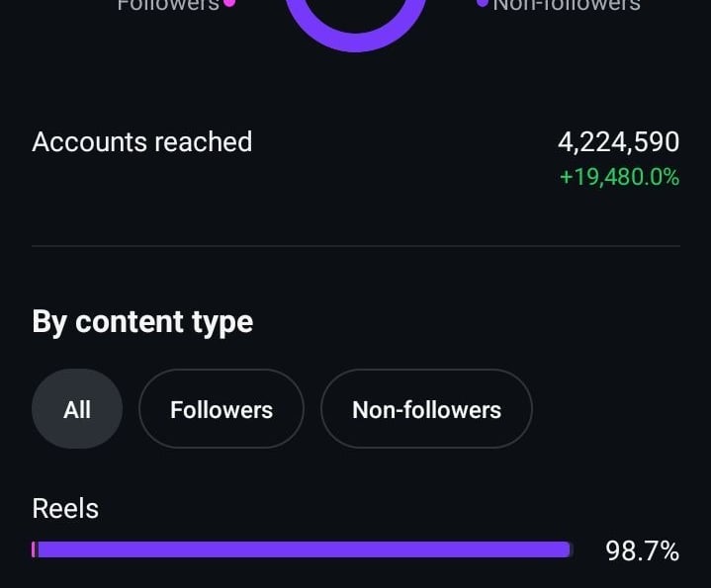
Task: Tap the 4,224,590 reach count
Action: (618, 142)
